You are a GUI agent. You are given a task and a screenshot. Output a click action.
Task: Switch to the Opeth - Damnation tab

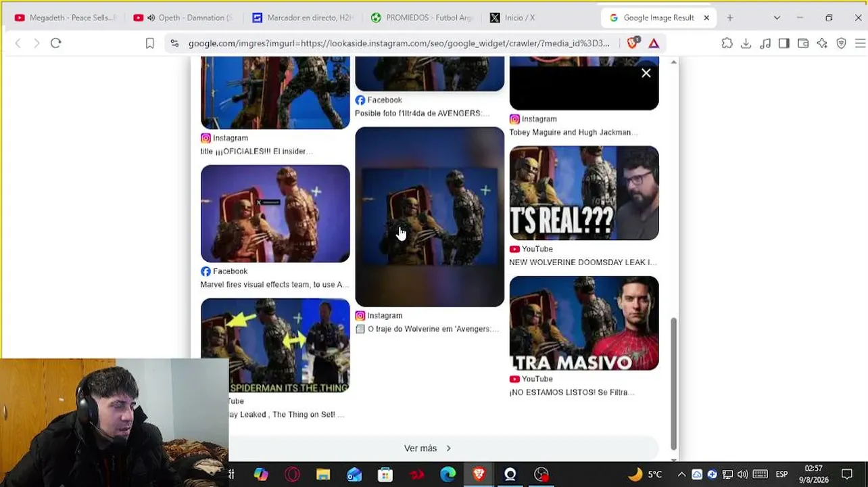(185, 18)
